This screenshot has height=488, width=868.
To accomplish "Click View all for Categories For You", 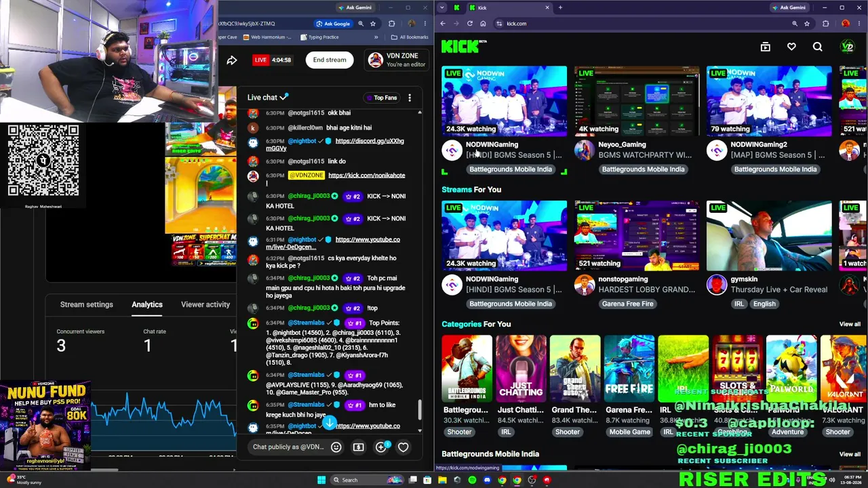I will point(850,324).
